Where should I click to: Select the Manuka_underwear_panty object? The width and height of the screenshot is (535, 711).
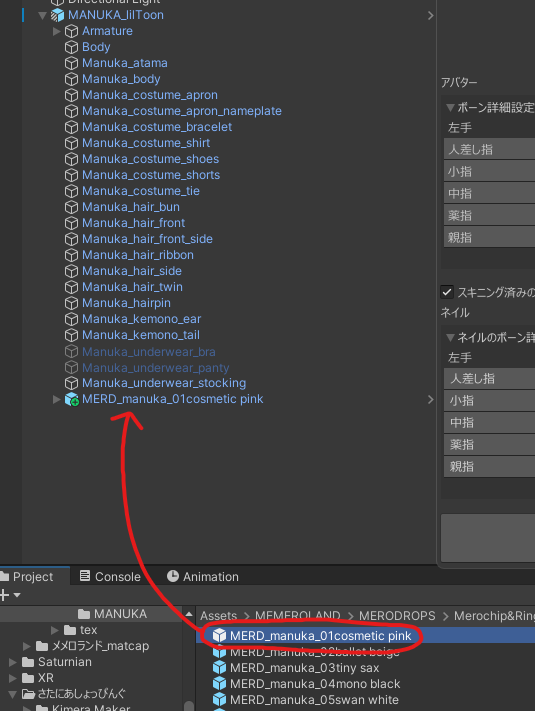(156, 368)
